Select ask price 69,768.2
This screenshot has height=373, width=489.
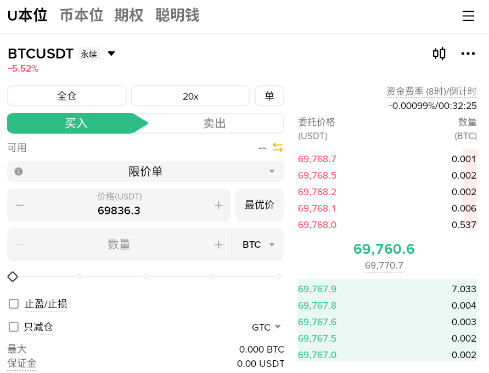317,192
